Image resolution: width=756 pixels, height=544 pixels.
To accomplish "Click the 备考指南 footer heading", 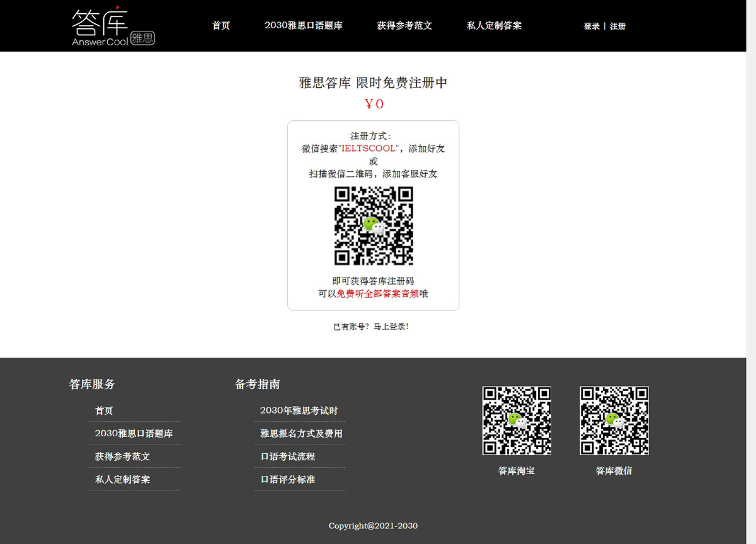I will click(258, 384).
